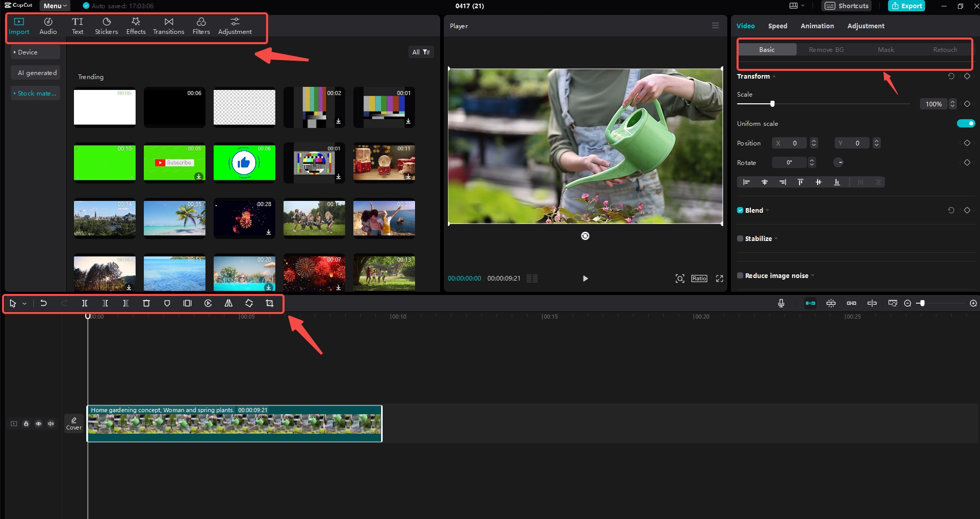Disable the Uniform scale toggle
The width and height of the screenshot is (980, 519).
(x=965, y=123)
